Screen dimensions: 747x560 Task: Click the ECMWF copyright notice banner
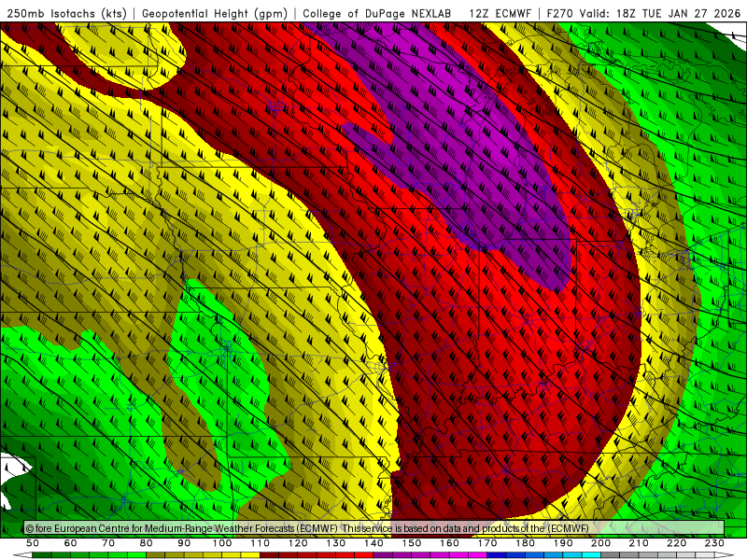click(x=374, y=528)
